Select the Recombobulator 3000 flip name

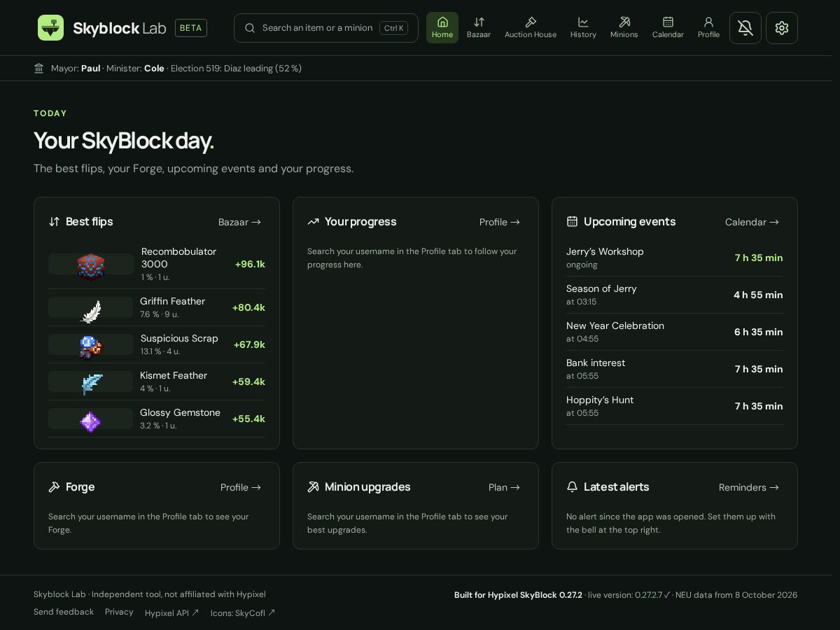point(178,258)
